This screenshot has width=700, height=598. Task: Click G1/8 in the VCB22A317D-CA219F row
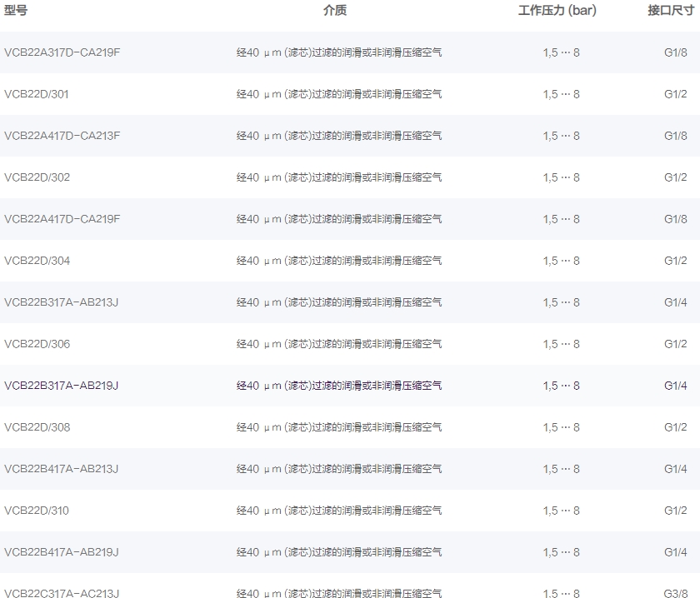coord(676,52)
